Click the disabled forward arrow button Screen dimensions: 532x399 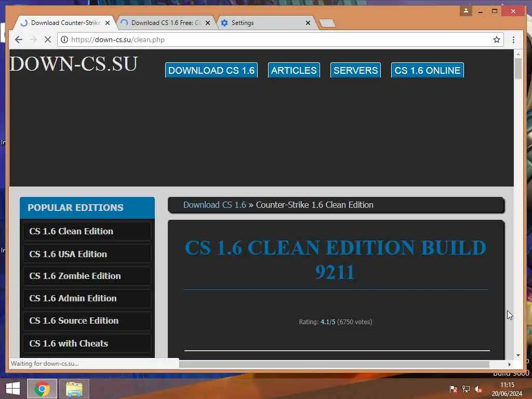(x=33, y=39)
